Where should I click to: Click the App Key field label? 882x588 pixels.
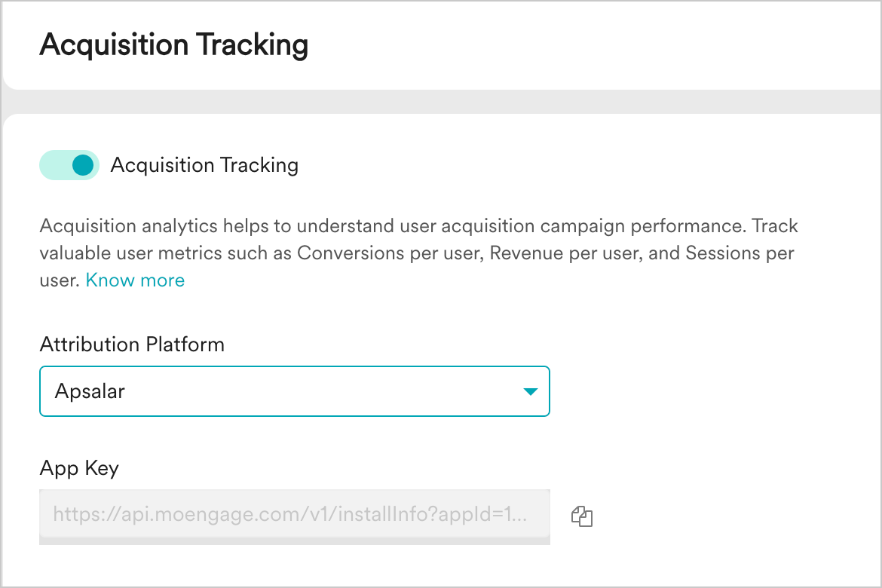(x=79, y=468)
